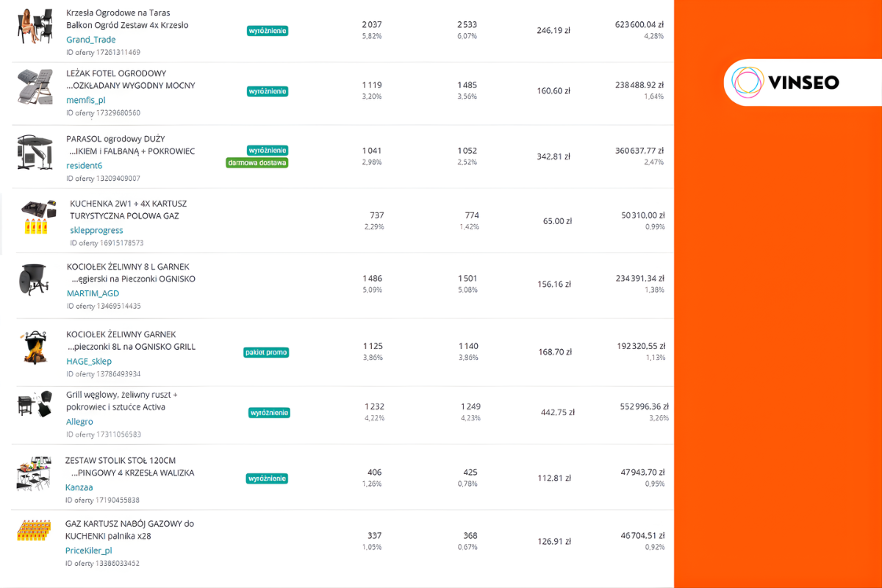This screenshot has height=588, width=882.
Task: Click wyróżnienie badge on memfis_pl row
Action: click(x=268, y=91)
